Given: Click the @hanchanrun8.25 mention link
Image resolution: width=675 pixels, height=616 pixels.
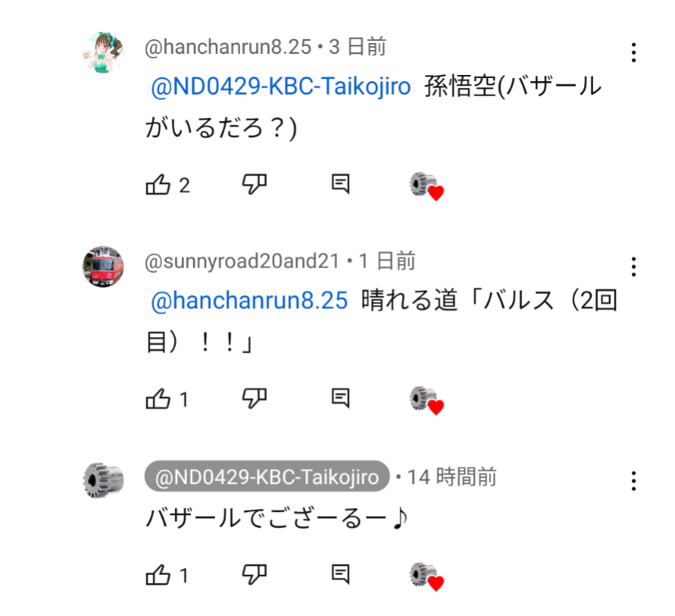Looking at the screenshot, I should [x=249, y=301].
